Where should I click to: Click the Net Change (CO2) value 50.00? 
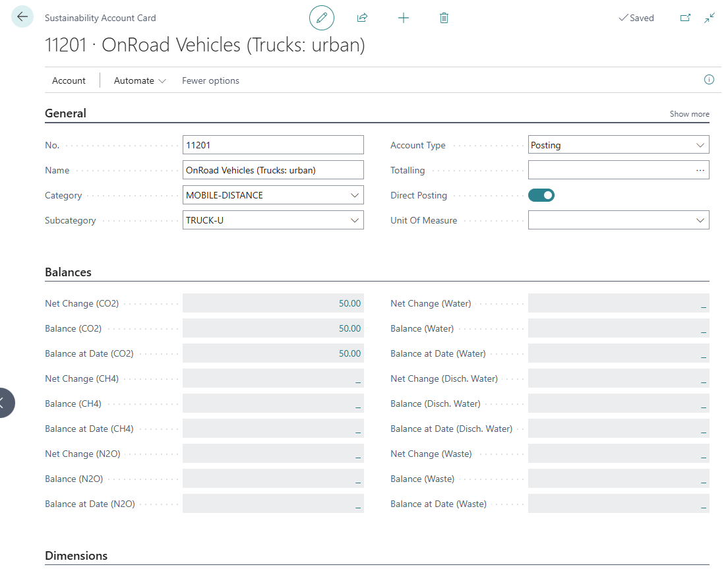tap(349, 303)
